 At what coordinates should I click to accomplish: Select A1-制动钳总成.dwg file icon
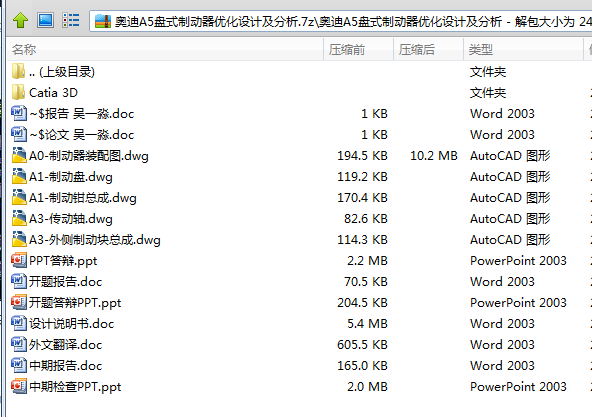coord(19,198)
